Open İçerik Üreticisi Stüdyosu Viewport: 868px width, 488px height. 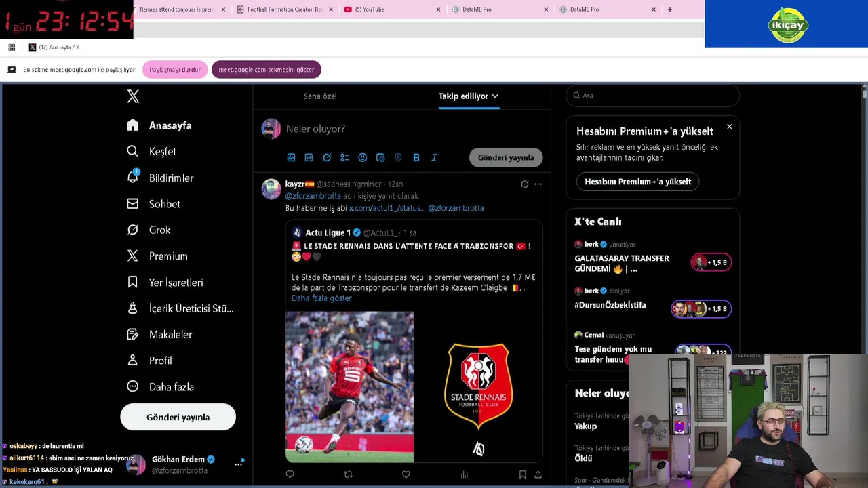coord(180,308)
